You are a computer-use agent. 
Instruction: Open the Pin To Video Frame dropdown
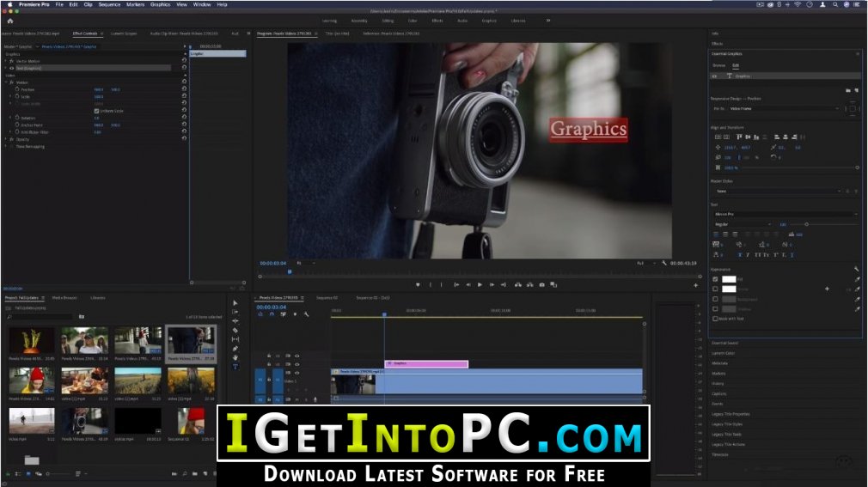[x=784, y=109]
